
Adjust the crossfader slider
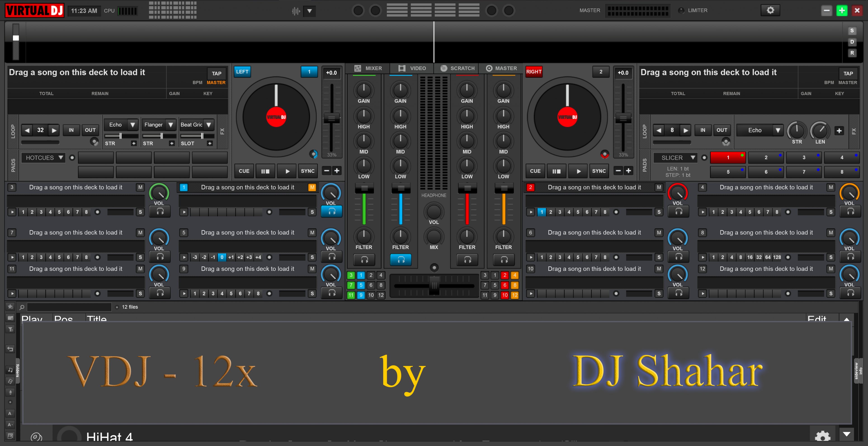pyautogui.click(x=434, y=285)
